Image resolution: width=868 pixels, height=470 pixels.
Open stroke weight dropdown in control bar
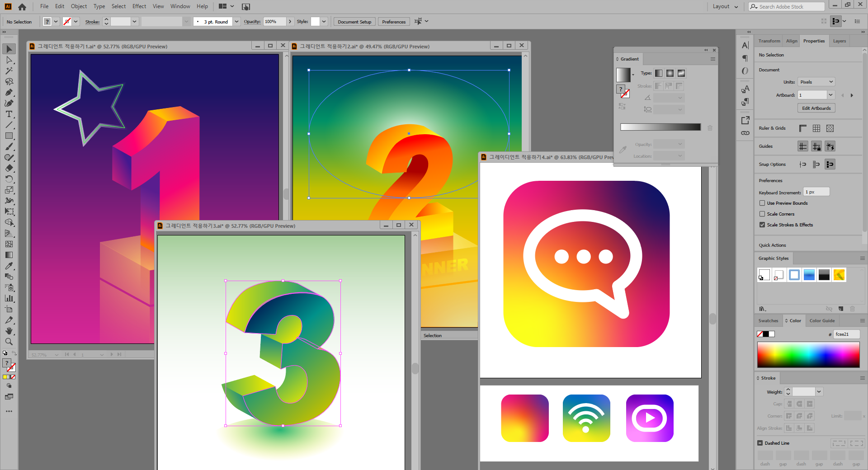pyautogui.click(x=134, y=22)
